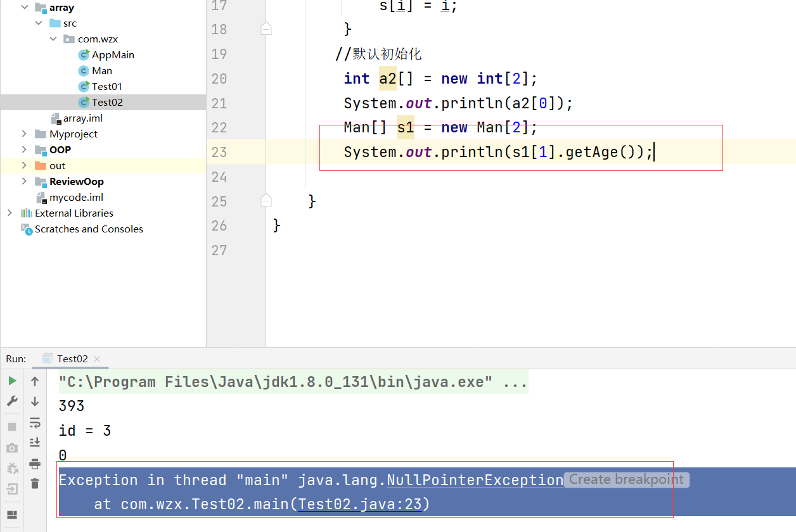796x532 pixels.
Task: Open AppMain class from project tree
Action: tap(113, 54)
